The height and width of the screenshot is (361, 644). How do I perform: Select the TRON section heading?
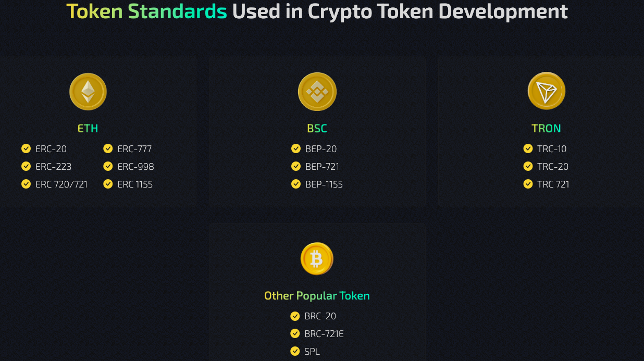pyautogui.click(x=546, y=128)
